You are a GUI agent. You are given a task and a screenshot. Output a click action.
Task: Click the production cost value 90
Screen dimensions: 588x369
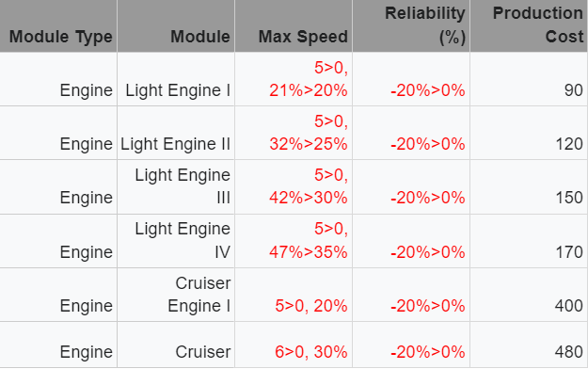573,90
